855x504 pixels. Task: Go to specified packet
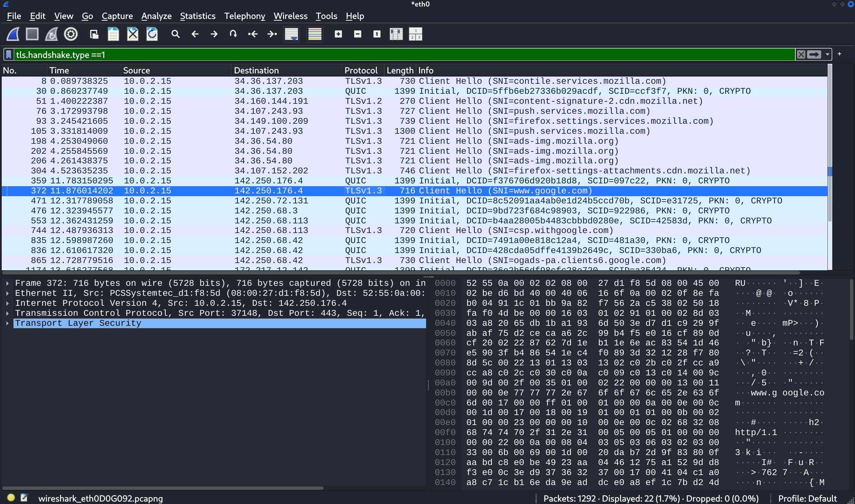[x=233, y=34]
